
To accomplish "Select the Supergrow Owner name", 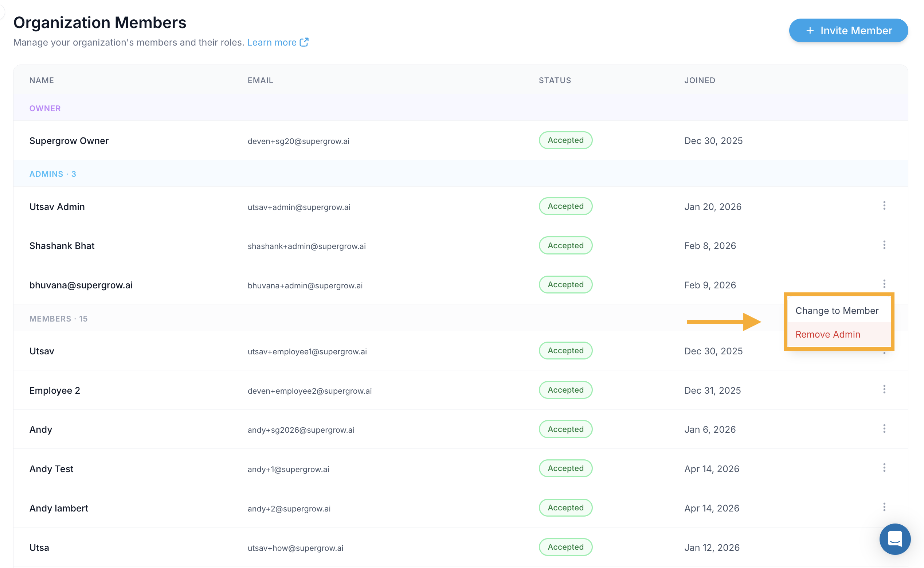I will 69,141.
